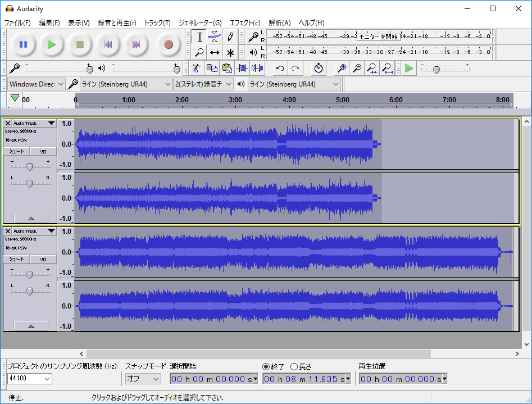Open the playback device ライン dropdown
Viewport: 532px width, 404px height.
294,84
